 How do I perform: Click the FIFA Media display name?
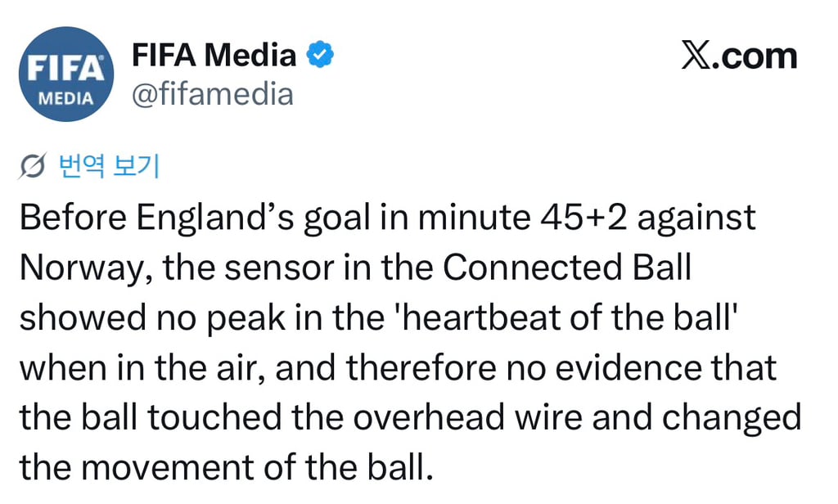click(x=214, y=55)
